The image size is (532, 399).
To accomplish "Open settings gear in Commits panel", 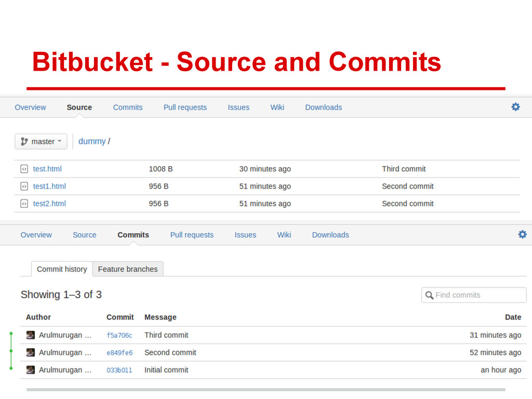I will tap(522, 234).
